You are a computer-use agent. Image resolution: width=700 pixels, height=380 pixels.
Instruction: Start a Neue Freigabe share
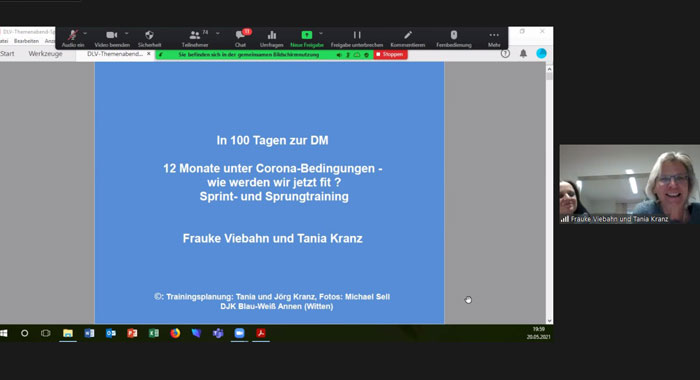(307, 38)
